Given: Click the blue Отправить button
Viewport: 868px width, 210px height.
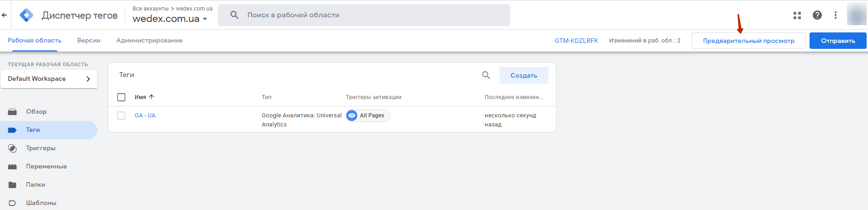Looking at the screenshot, I should 838,41.
